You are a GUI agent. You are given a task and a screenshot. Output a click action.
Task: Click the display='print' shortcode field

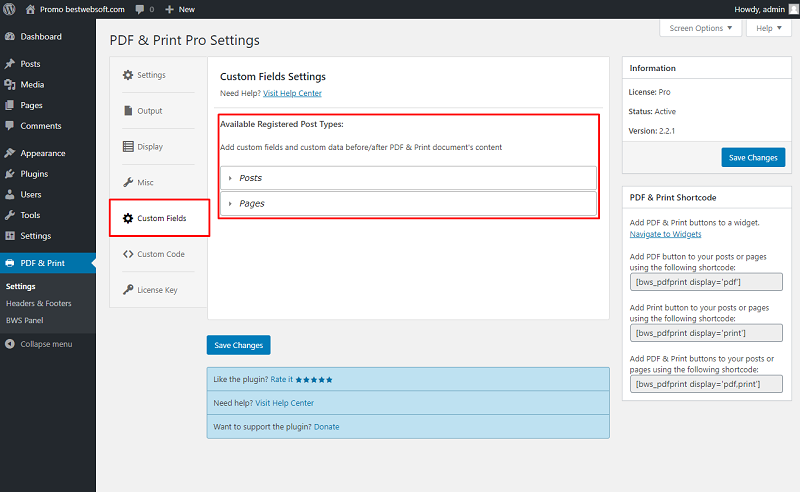coord(706,333)
